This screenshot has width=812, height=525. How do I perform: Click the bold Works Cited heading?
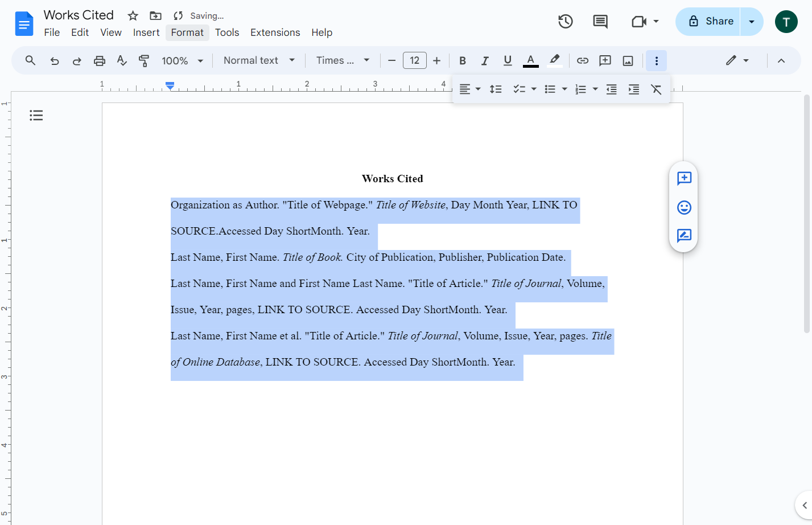(x=393, y=179)
